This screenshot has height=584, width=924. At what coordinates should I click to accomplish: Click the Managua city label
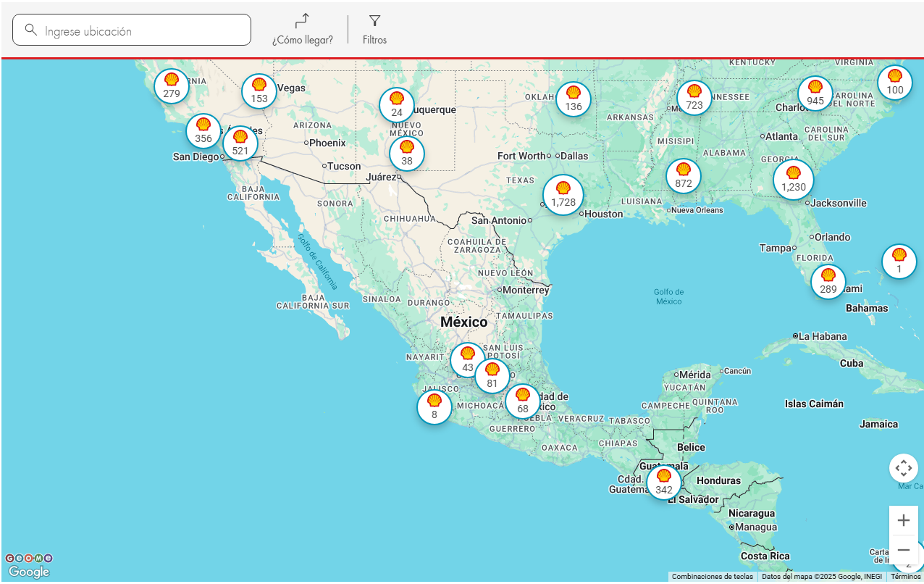click(757, 527)
